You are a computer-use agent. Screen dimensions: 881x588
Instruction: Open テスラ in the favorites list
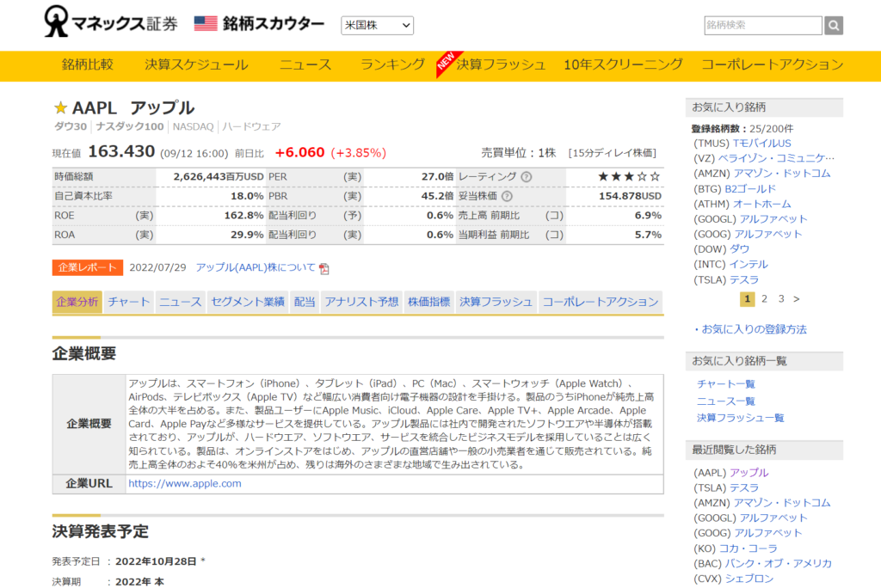(744, 279)
